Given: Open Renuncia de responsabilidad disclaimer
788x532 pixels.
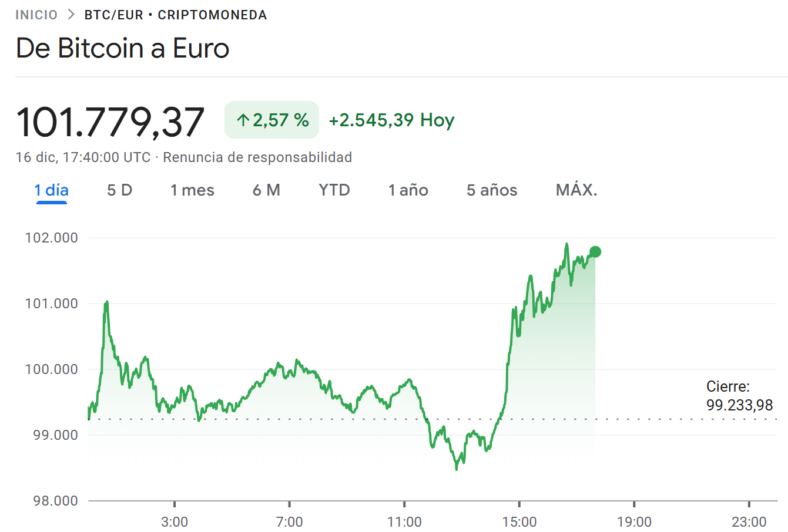Looking at the screenshot, I should (257, 157).
